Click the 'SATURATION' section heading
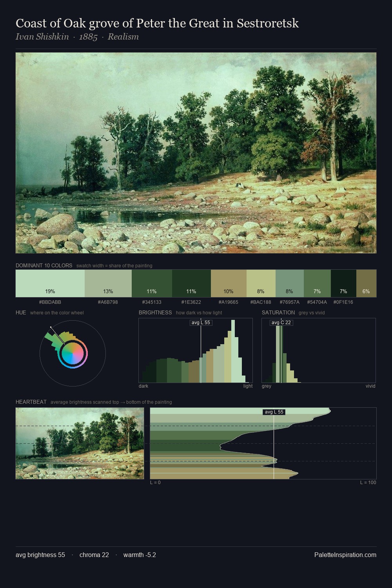The height and width of the screenshot is (588, 392). point(278,313)
